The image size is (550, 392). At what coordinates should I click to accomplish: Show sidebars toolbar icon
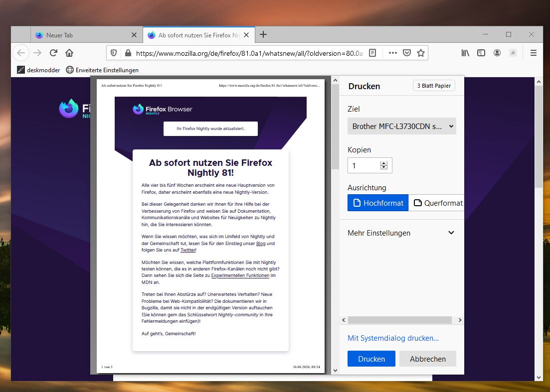(481, 53)
